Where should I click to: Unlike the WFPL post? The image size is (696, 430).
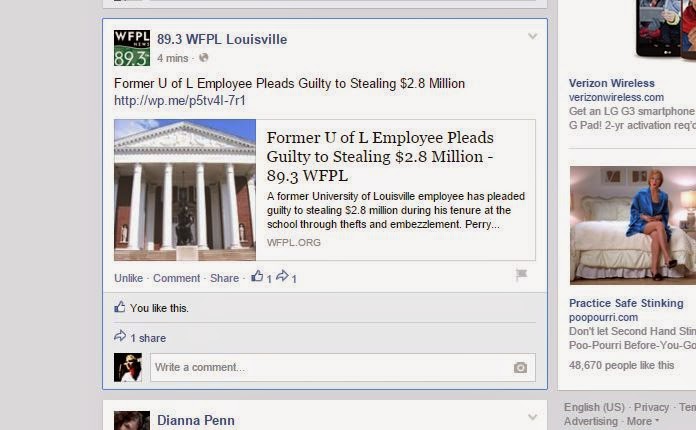[128, 278]
